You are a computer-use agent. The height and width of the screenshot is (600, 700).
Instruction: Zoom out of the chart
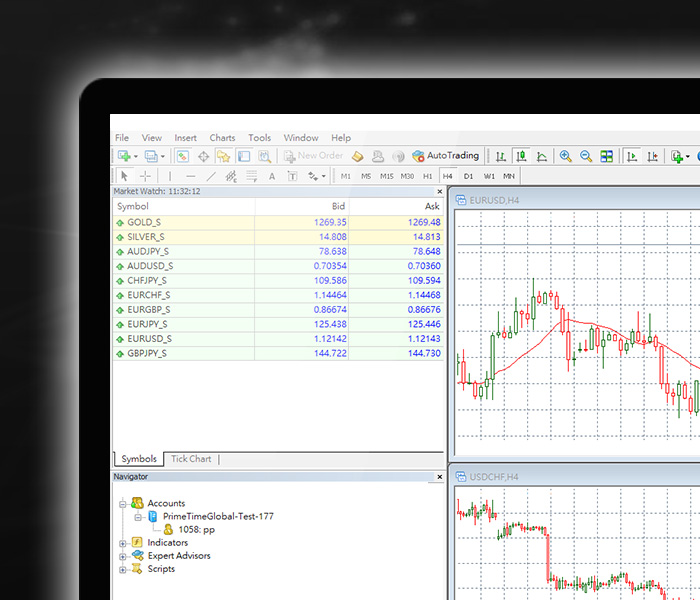click(x=586, y=156)
